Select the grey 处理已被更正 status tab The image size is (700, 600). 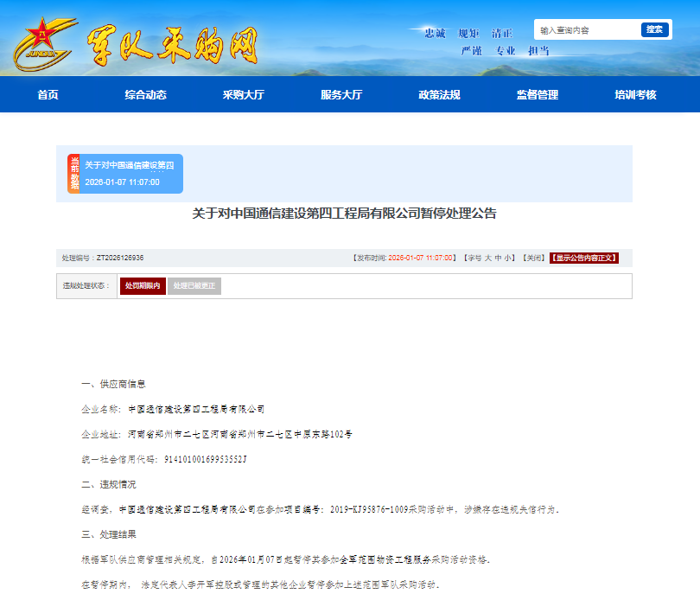coord(194,286)
